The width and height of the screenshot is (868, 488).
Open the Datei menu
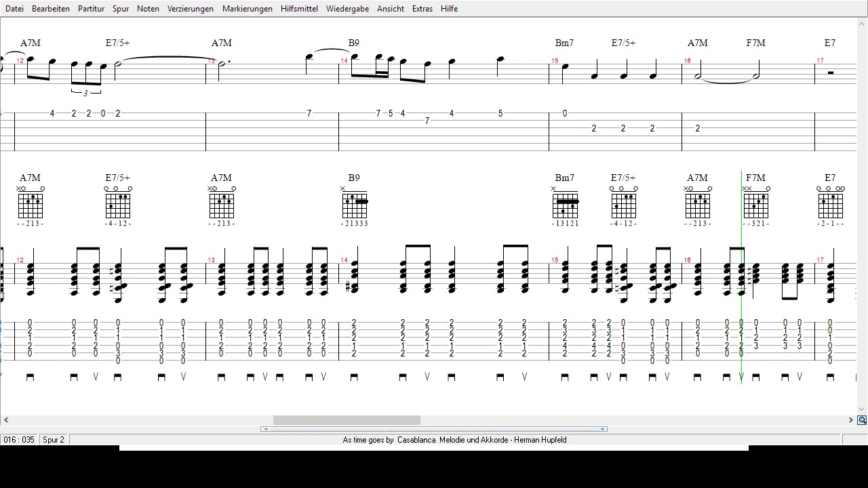click(14, 9)
